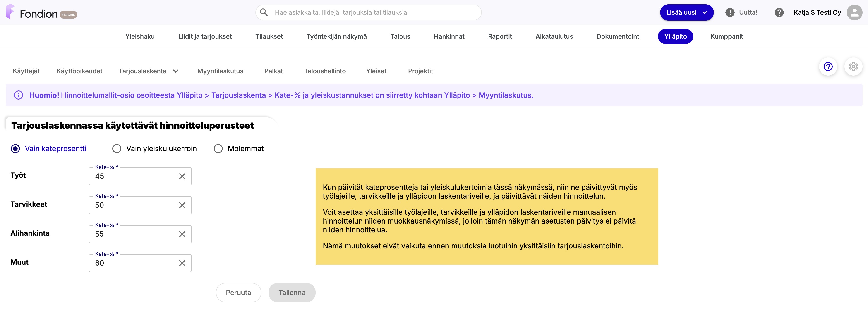Click the info icon in the notice banner
This screenshot has width=868, height=314.
click(x=19, y=95)
